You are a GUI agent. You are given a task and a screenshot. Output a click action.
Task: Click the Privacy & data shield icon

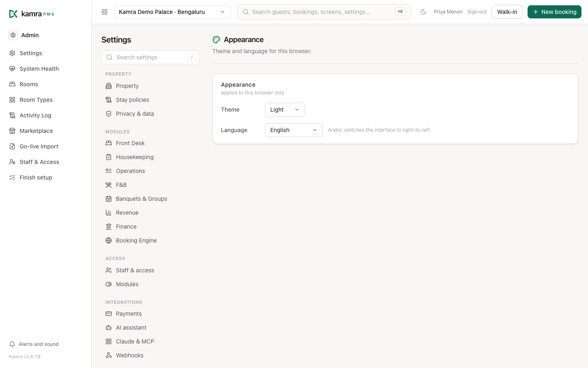click(109, 114)
